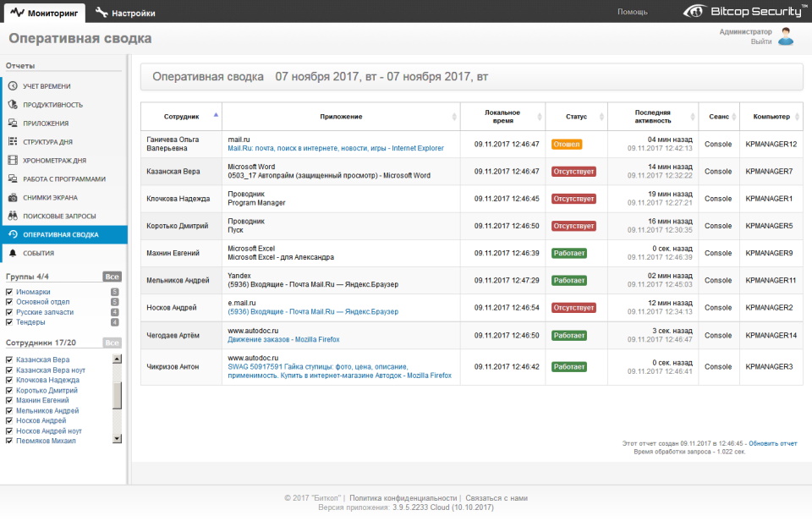Open the Помощь menu item
The width and height of the screenshot is (812, 521).
(x=632, y=12)
